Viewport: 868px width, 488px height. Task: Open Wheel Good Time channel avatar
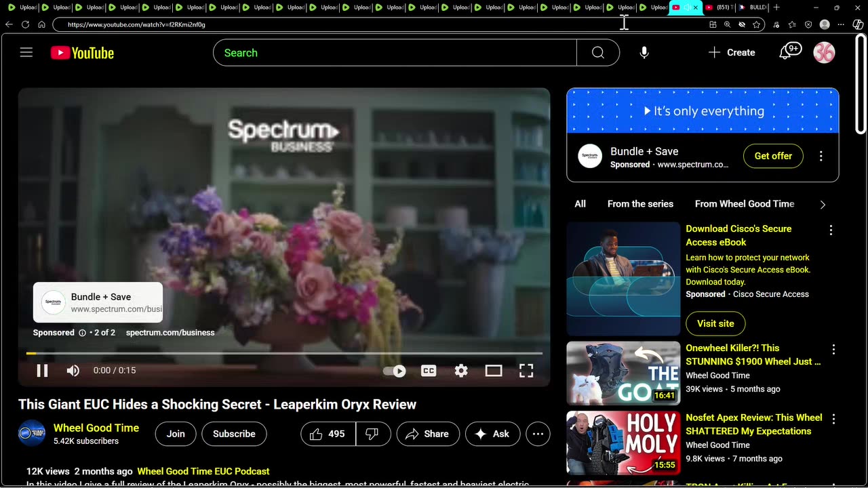point(32,434)
